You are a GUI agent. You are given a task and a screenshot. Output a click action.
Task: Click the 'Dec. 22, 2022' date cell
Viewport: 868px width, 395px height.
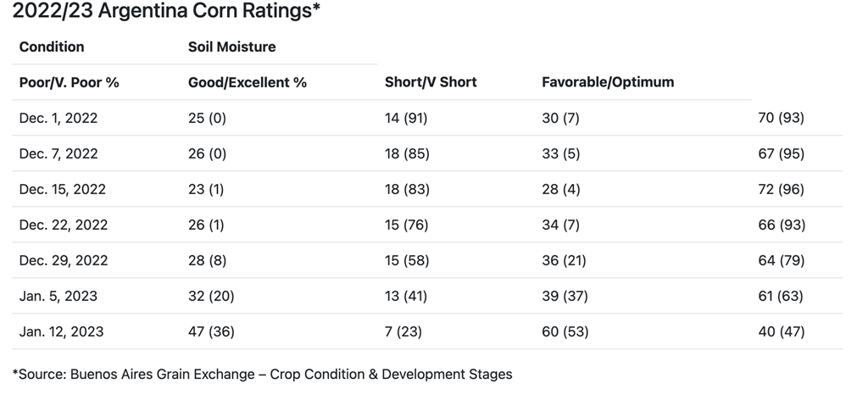click(x=62, y=225)
